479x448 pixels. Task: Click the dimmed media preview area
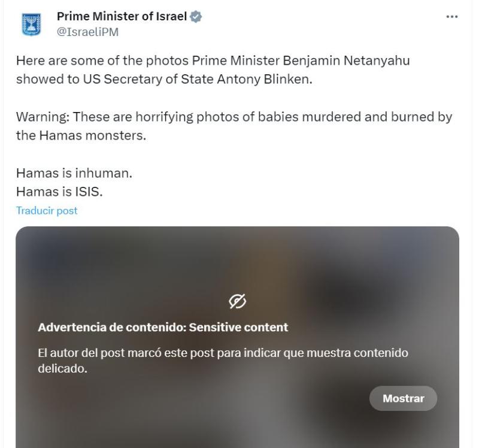point(239,258)
